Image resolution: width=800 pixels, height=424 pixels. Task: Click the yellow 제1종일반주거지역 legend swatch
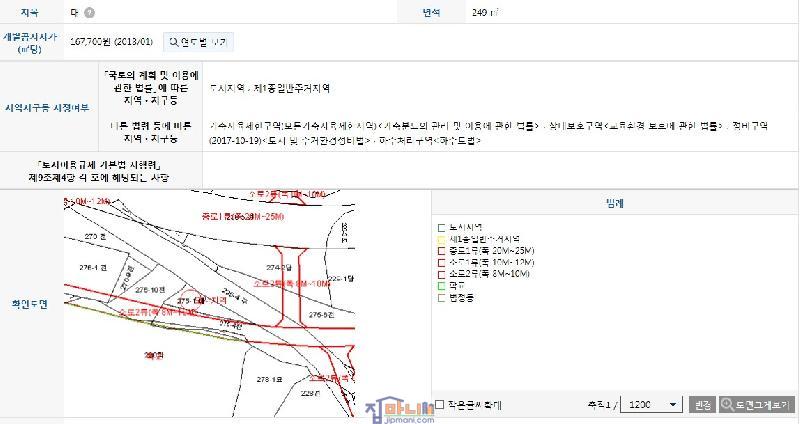440,239
